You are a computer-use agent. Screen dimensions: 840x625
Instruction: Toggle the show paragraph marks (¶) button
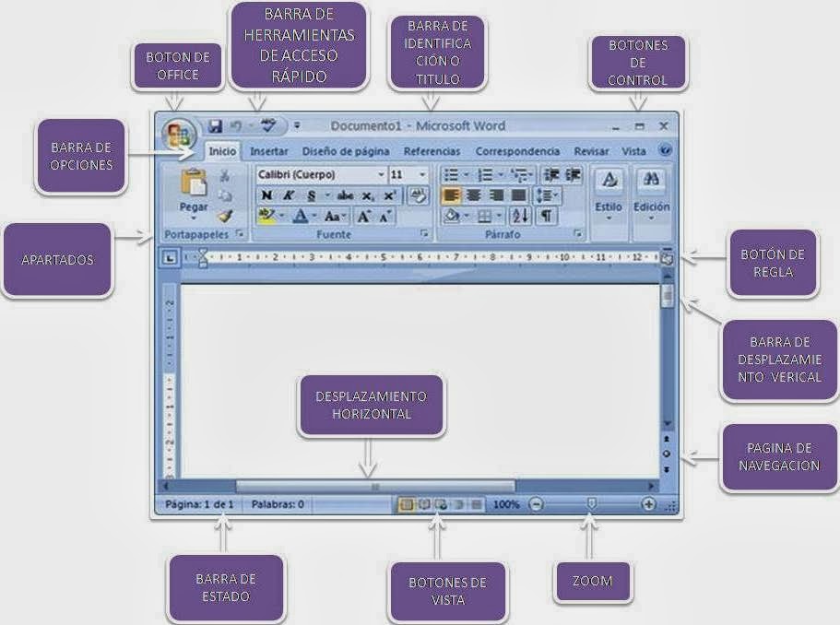coord(547,216)
